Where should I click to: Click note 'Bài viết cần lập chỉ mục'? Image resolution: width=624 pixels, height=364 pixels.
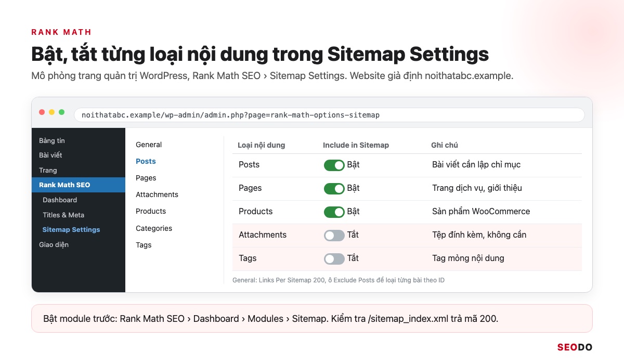tap(476, 164)
